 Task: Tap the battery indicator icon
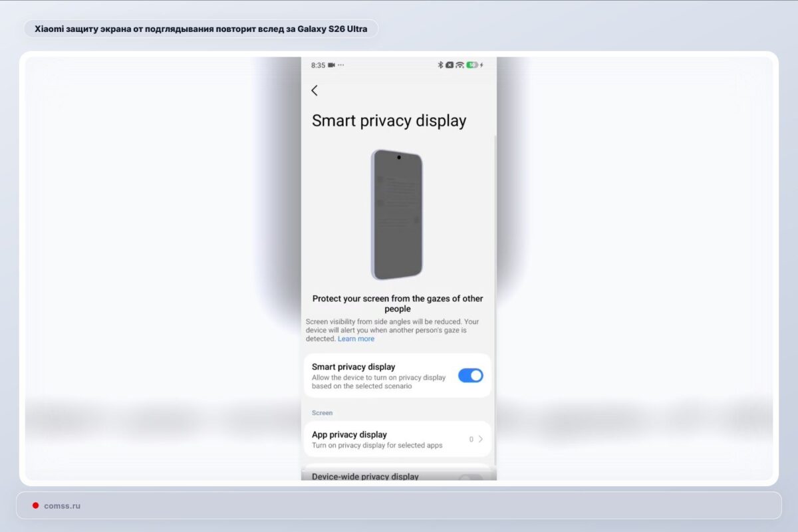pos(472,65)
